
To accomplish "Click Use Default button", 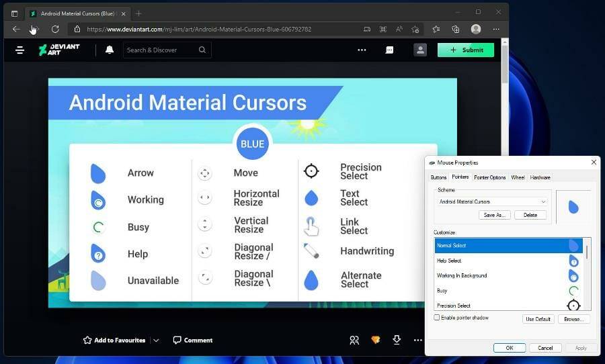I will (x=538, y=319).
